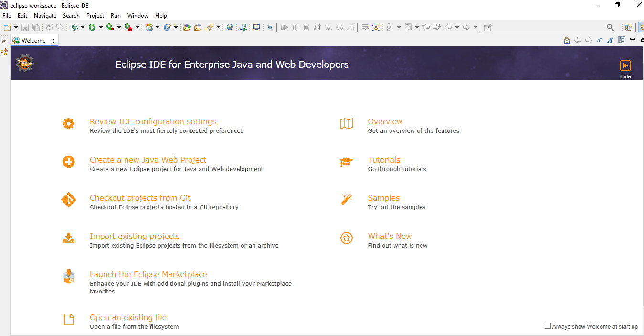Click the Open Task folder icon
Image resolution: width=644 pixels, height=336 pixels.
(198, 27)
